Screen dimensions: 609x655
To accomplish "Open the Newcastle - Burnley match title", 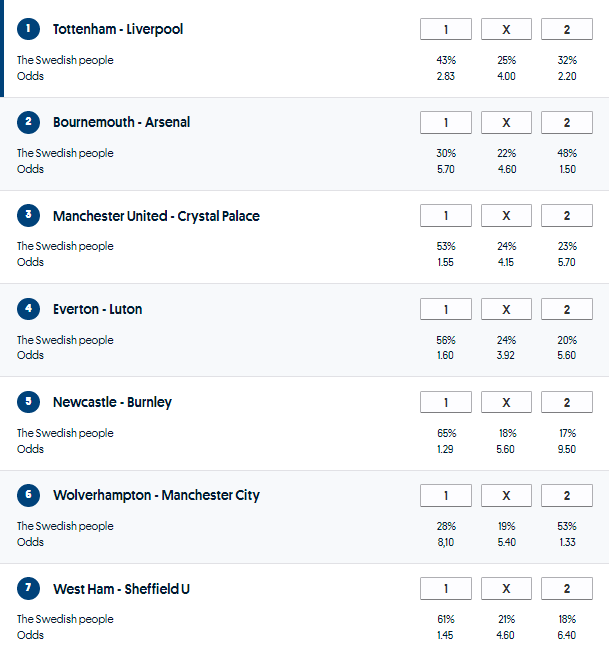I will [x=112, y=402].
